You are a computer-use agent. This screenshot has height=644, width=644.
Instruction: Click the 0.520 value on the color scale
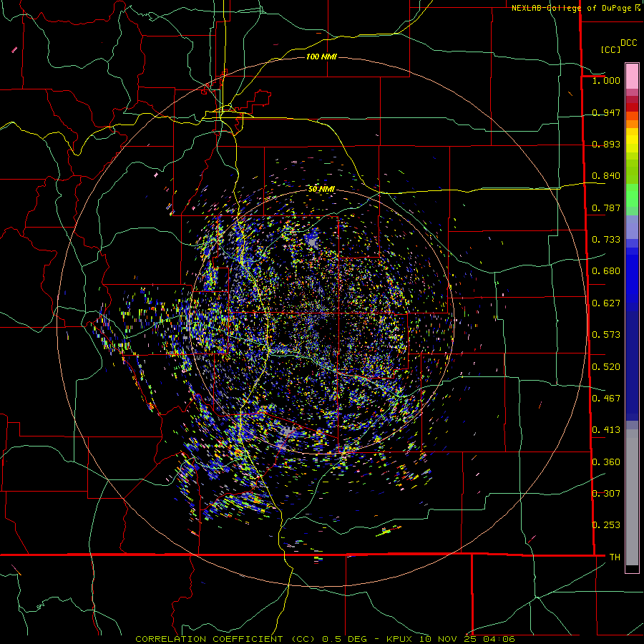(606, 367)
